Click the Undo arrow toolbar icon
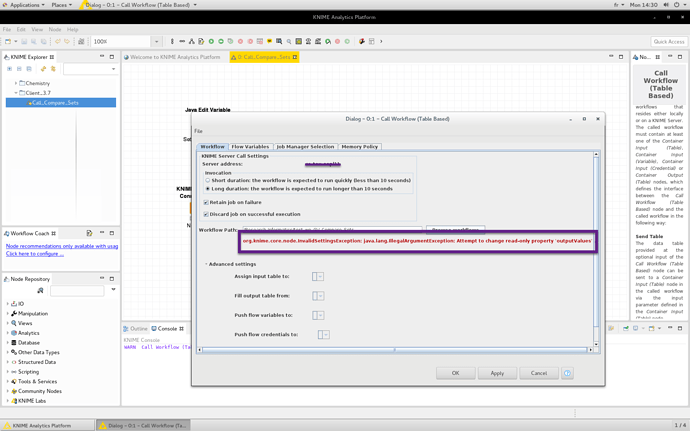Viewport: 690px width, 431px height. (x=57, y=41)
